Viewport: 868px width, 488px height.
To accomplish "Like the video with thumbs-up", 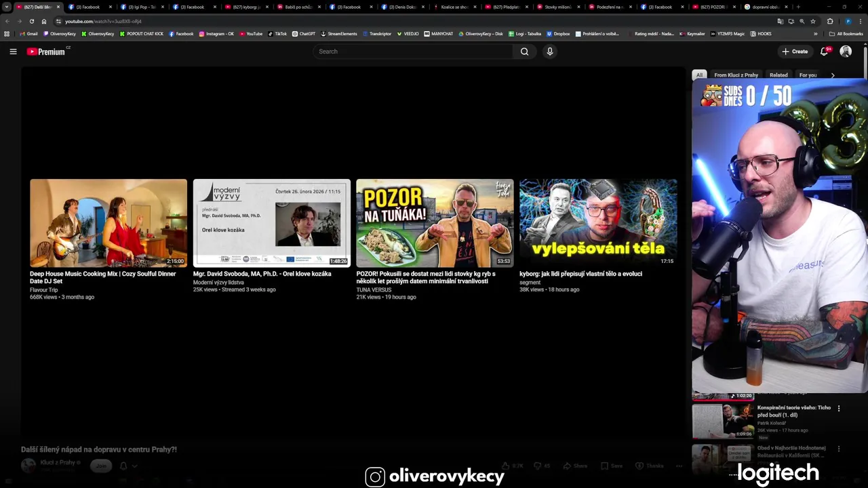I will click(513, 466).
